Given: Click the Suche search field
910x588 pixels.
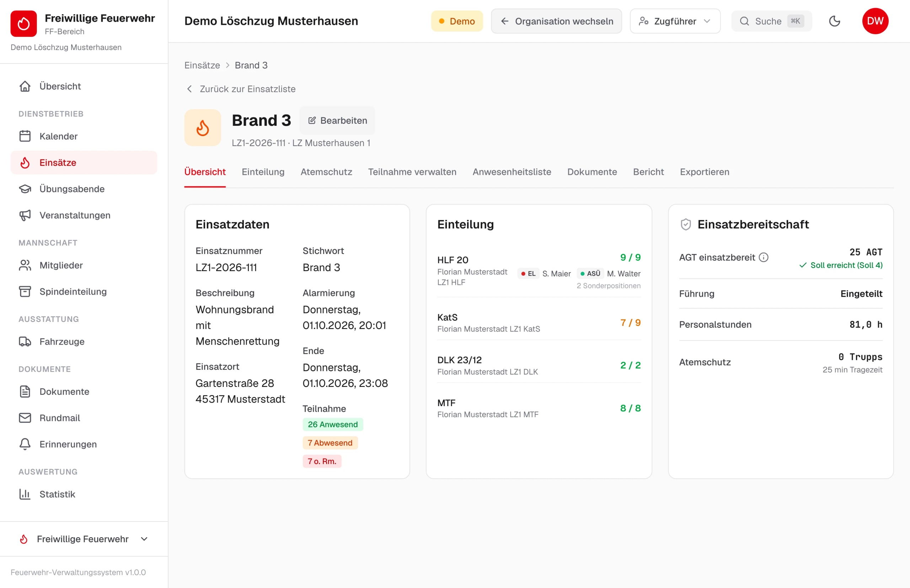Looking at the screenshot, I should click(771, 21).
